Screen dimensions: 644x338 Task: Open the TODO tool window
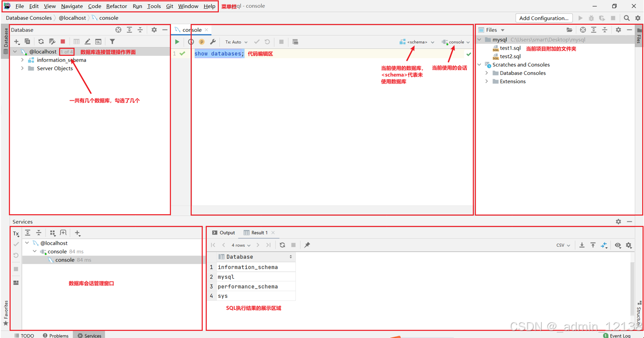point(24,335)
